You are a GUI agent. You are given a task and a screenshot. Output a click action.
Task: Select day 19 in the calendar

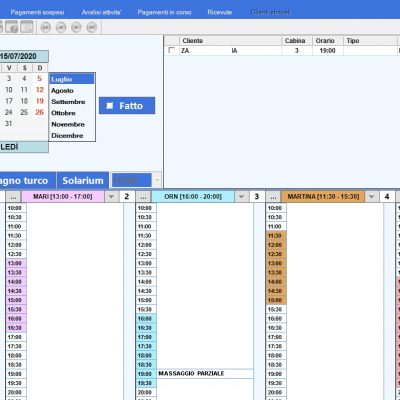pos(40,101)
